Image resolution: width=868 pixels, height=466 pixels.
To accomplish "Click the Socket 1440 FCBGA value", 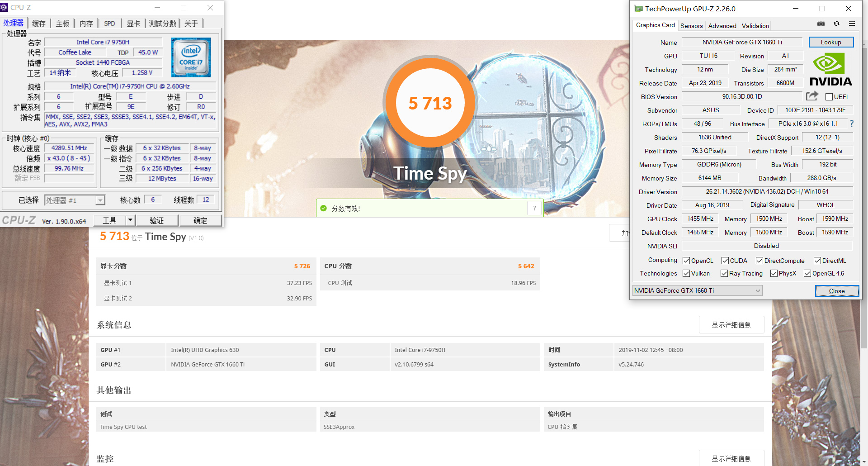I will pos(103,62).
